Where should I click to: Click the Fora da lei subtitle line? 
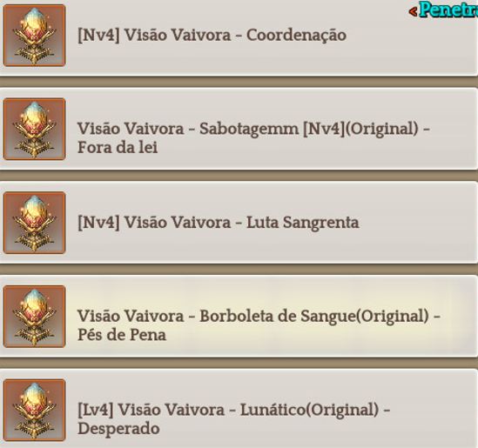(118, 147)
